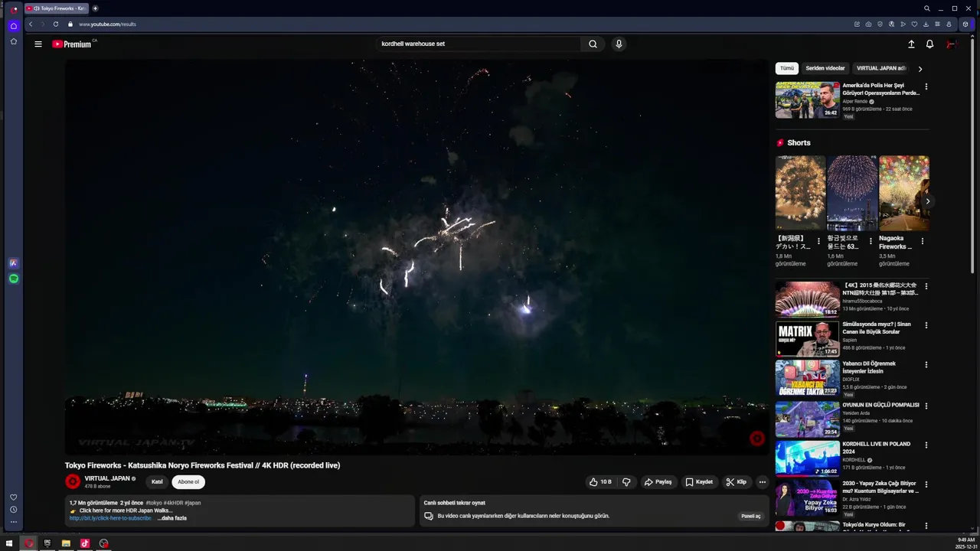The width and height of the screenshot is (980, 551).
Task: Open Windows Start menu
Action: (x=9, y=543)
